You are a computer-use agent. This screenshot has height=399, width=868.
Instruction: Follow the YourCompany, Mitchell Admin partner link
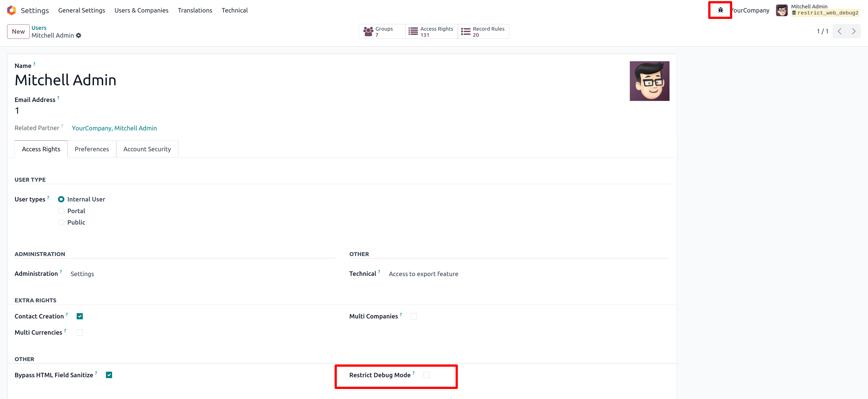[114, 128]
